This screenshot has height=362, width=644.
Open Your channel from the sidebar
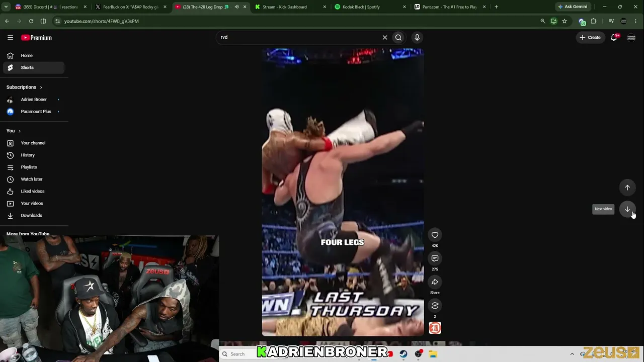pos(34,143)
